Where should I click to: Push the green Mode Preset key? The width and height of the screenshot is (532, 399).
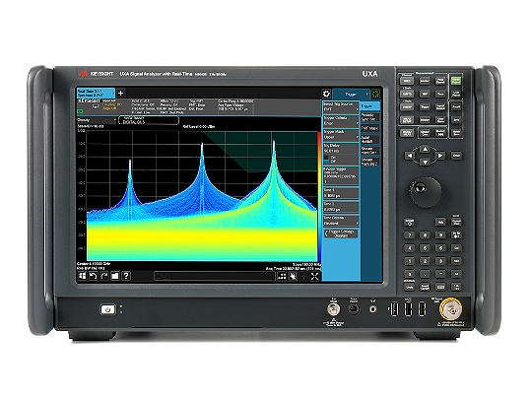tap(456, 81)
